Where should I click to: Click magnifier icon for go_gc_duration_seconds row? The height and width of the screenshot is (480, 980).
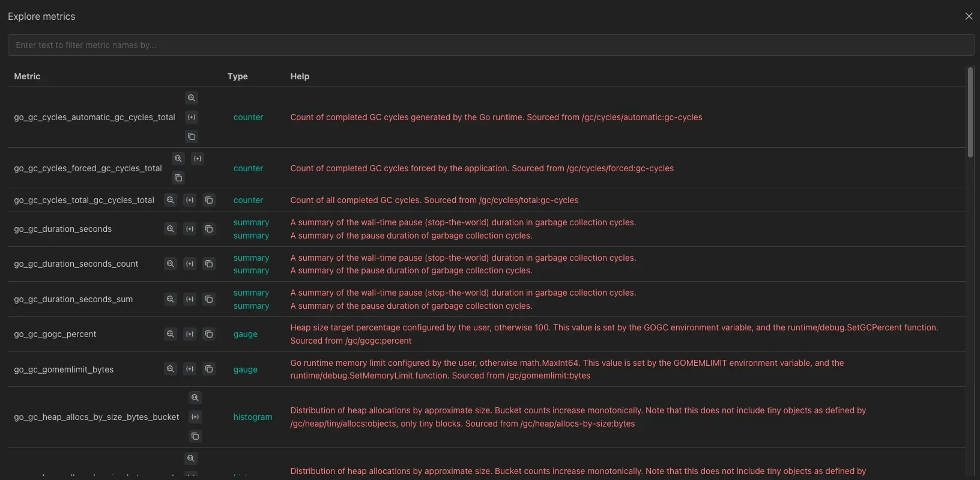tap(171, 229)
